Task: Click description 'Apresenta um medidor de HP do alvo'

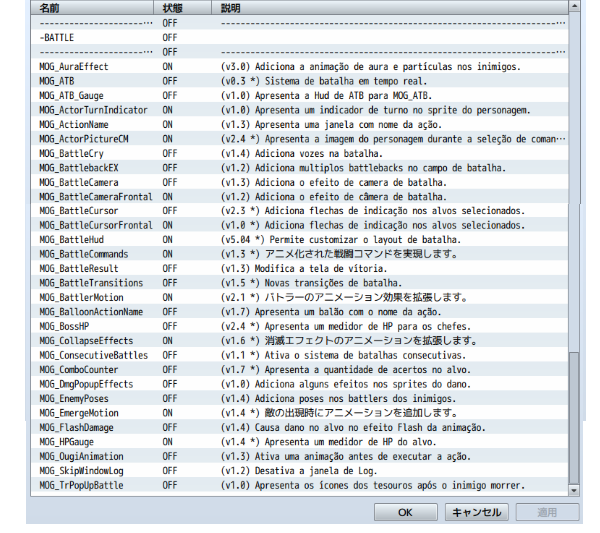Action: (351, 442)
